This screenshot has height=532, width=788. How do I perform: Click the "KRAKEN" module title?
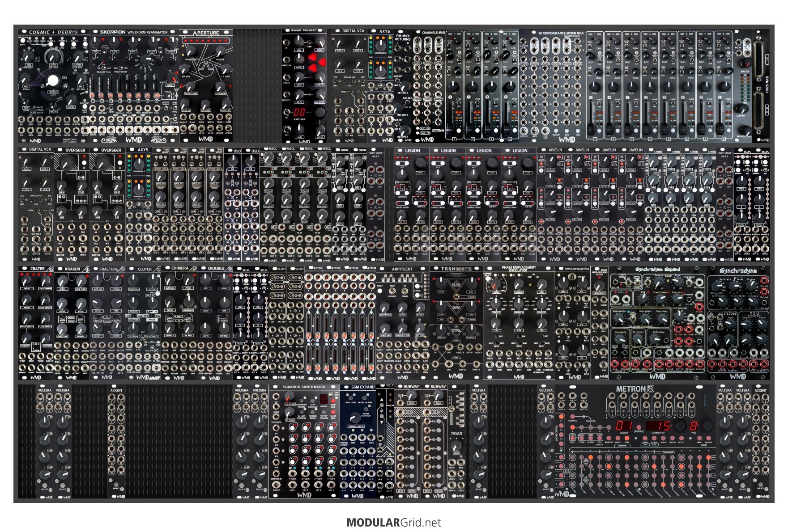(x=72, y=269)
